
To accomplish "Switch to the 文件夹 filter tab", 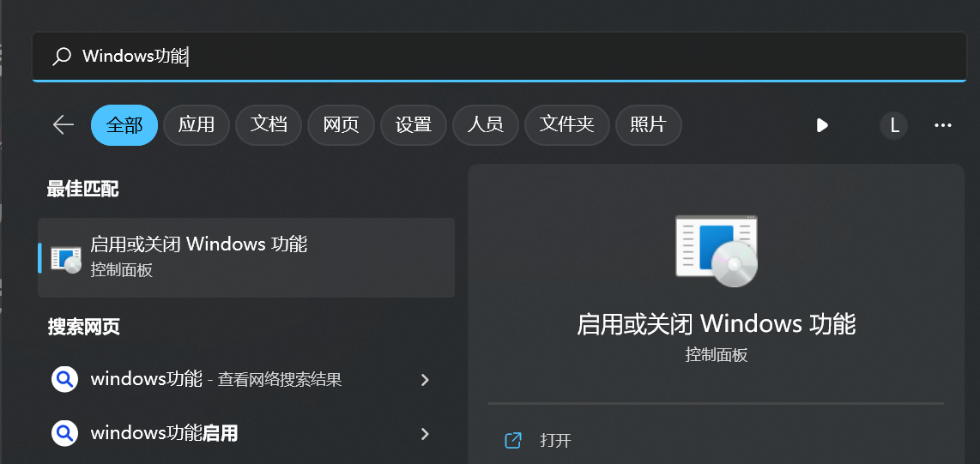I will coord(567,125).
